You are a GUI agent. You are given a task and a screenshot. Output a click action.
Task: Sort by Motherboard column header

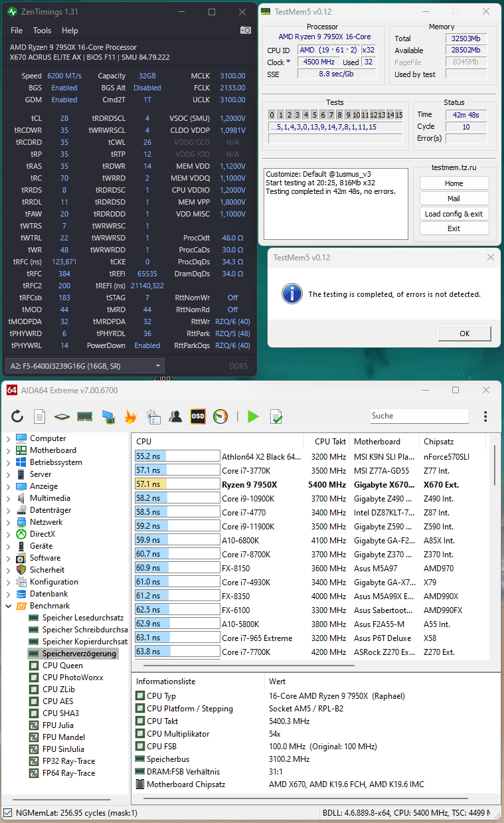(385, 441)
